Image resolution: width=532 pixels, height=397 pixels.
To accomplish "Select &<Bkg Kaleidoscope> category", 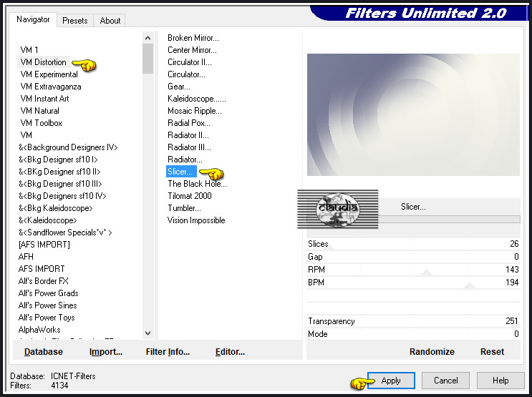I will pyautogui.click(x=55, y=208).
